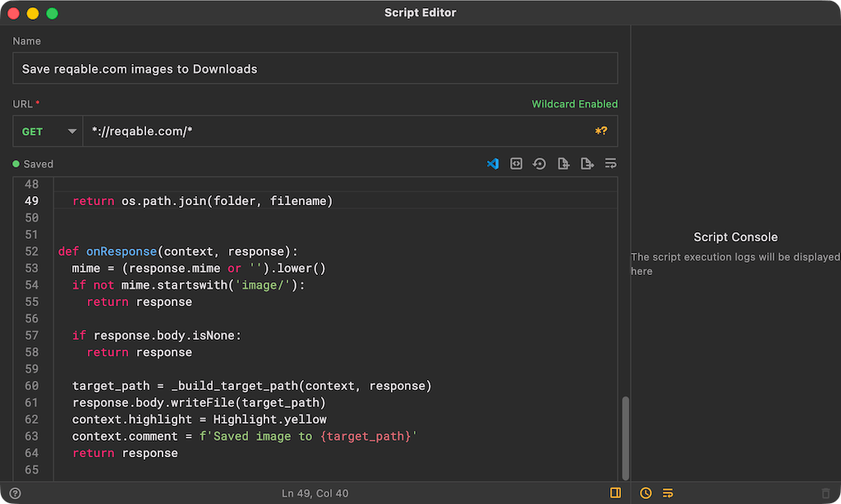Image resolution: width=841 pixels, height=504 pixels.
Task: Edit the script Name field
Action: point(315,68)
